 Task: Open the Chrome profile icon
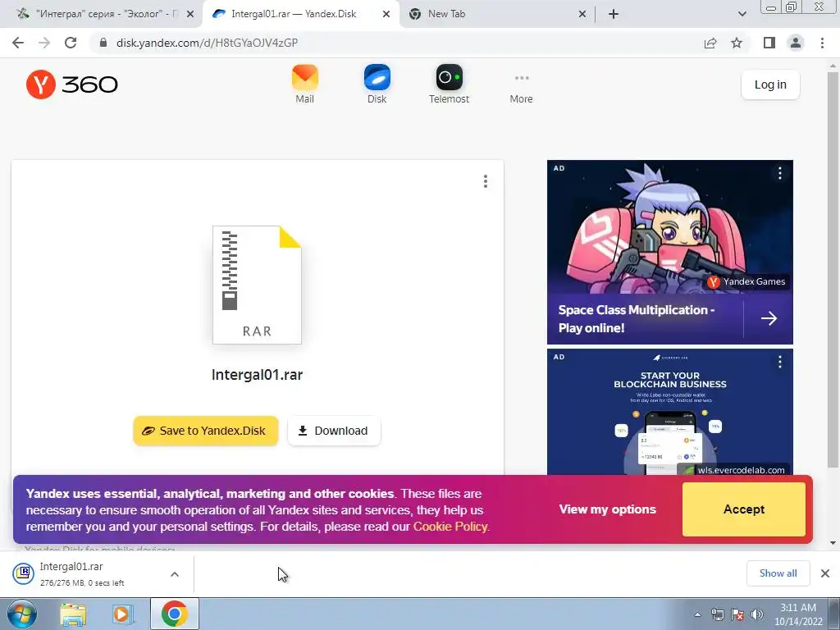[x=796, y=43]
